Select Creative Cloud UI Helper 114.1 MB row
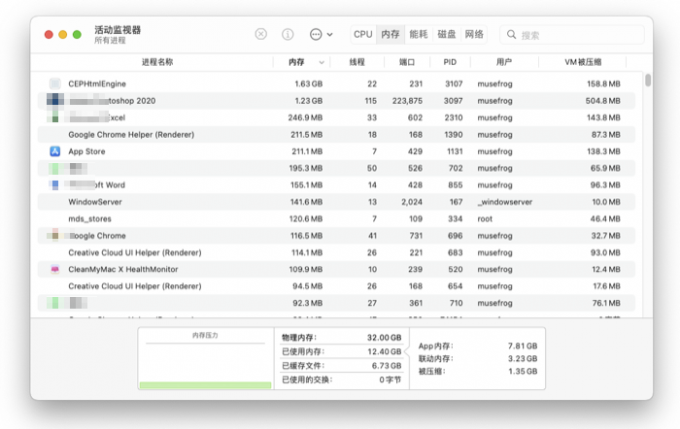This screenshot has height=429, width=680. click(x=337, y=252)
